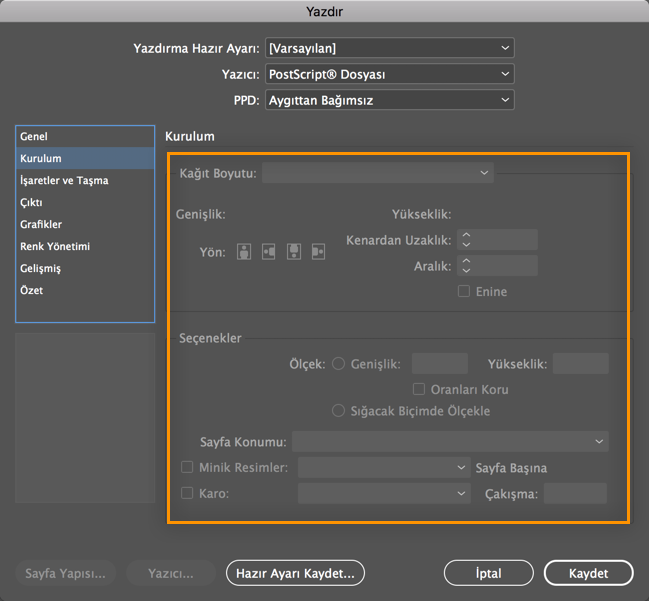Select the portrait orientation icon
Viewport: 649px width, 601px height.
(244, 252)
